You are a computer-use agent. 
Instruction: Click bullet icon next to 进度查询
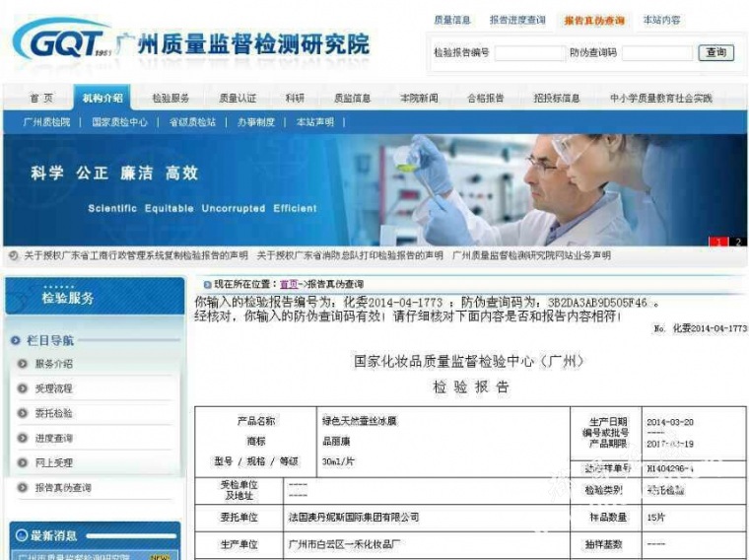click(x=22, y=438)
